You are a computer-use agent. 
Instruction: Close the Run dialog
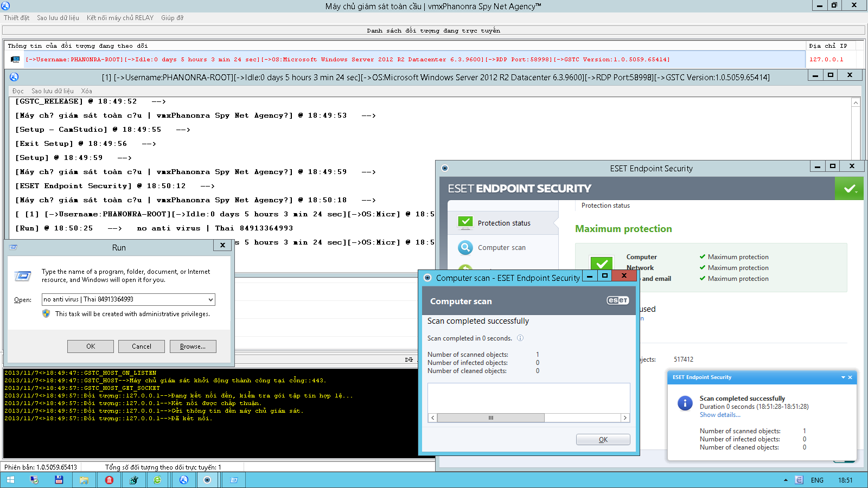click(222, 246)
